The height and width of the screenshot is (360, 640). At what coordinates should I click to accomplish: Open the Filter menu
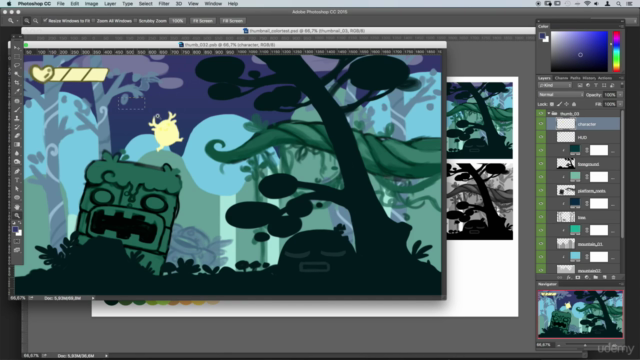click(164, 4)
